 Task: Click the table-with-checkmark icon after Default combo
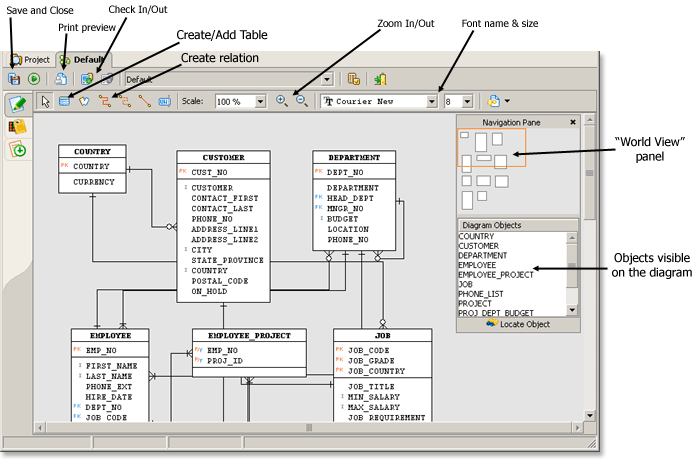354,79
